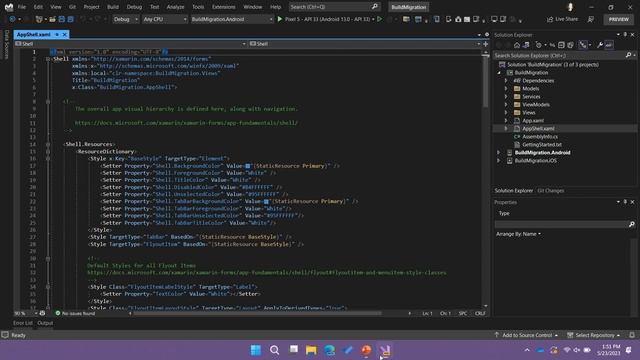
Task: Expand the ViewModels folder
Action: click(x=506, y=104)
